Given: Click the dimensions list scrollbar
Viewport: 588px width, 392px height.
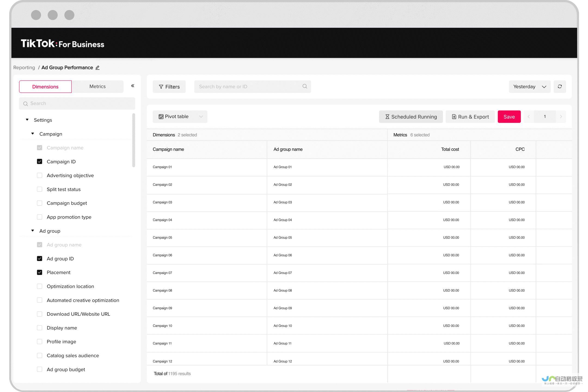Looking at the screenshot, I should (x=134, y=140).
